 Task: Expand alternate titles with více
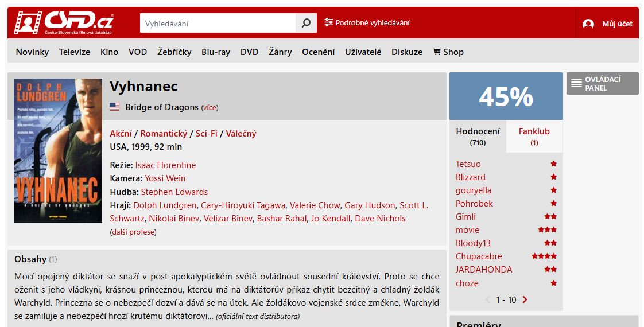210,108
